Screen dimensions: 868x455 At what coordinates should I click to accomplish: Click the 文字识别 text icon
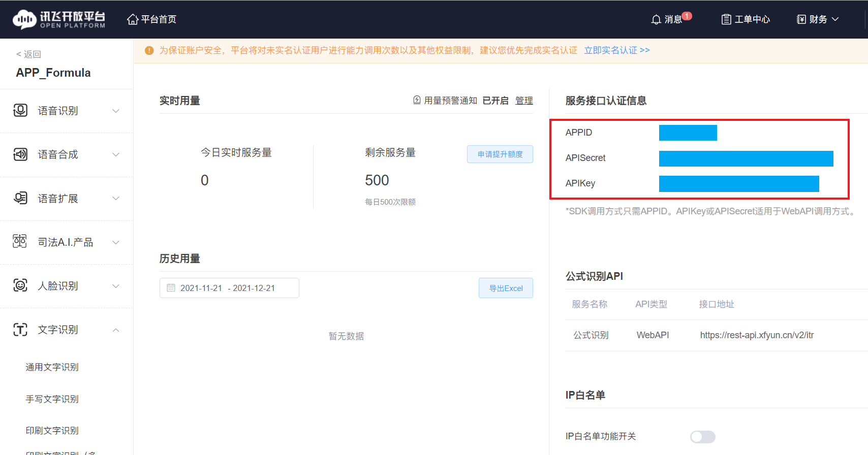pyautogui.click(x=20, y=330)
